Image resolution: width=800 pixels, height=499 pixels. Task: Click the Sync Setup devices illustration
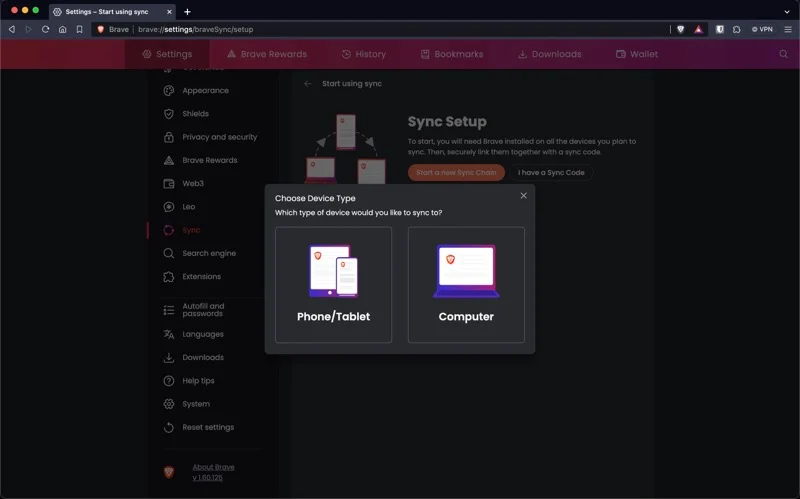click(346, 148)
